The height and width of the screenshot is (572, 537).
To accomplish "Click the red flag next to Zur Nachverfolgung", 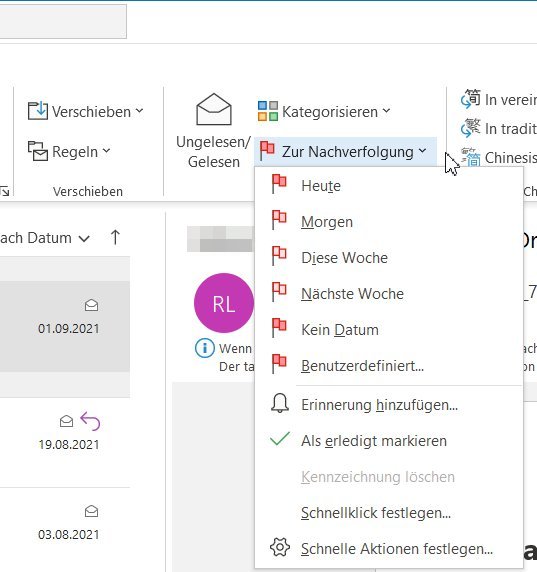I will click(x=267, y=151).
